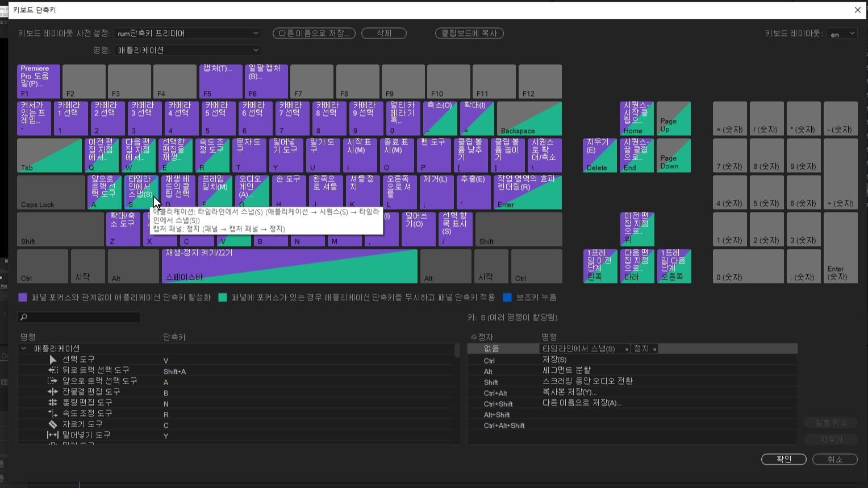Screen dimensions: 868x488
Task: Select the Caps Lock key
Action: click(x=51, y=192)
